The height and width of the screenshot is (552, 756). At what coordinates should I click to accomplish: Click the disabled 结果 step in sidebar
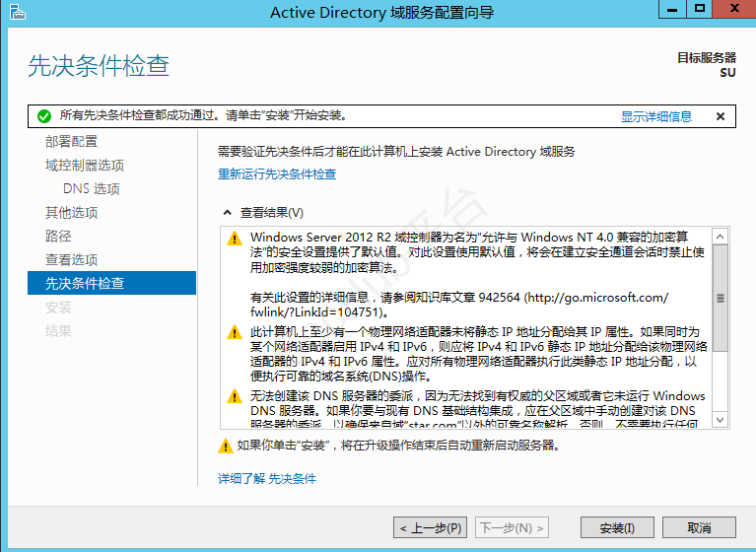pyautogui.click(x=58, y=331)
